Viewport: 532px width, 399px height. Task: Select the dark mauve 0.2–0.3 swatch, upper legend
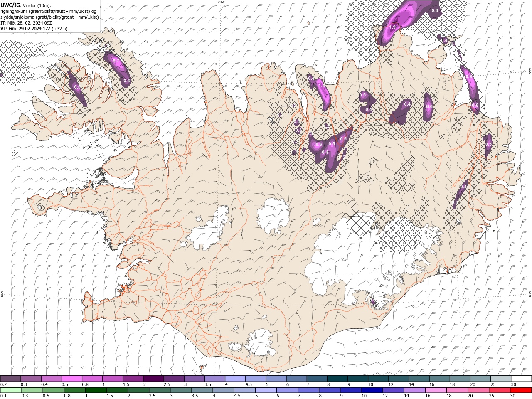[10, 379]
